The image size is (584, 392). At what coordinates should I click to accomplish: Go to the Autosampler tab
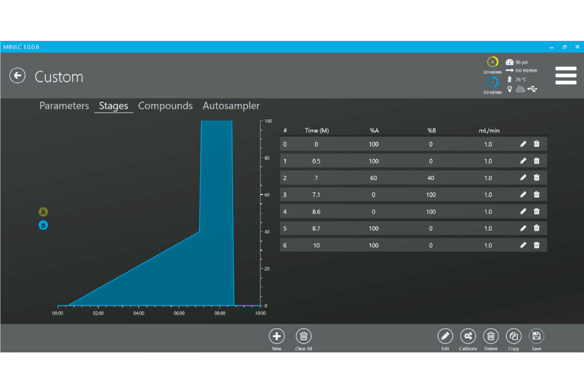[x=231, y=106]
